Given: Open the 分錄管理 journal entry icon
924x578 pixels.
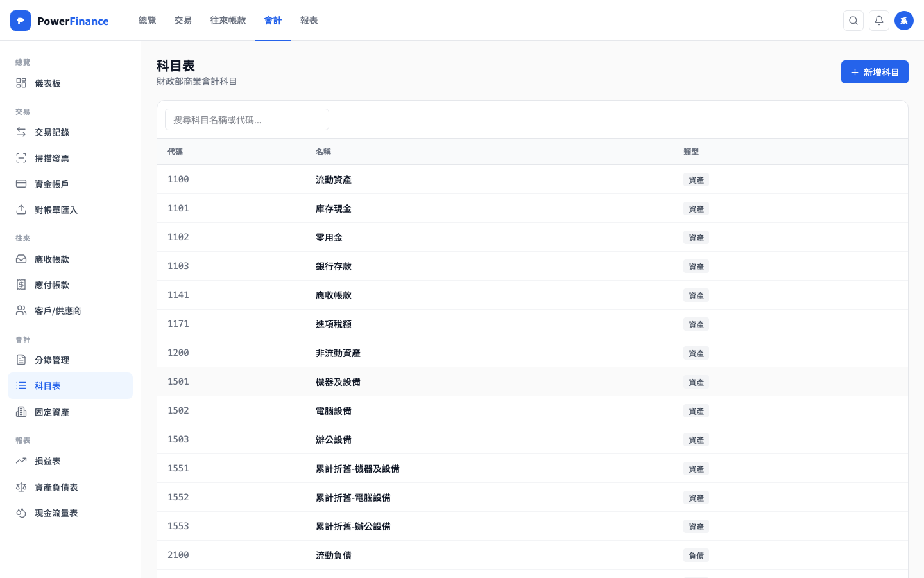Looking at the screenshot, I should pyautogui.click(x=22, y=360).
